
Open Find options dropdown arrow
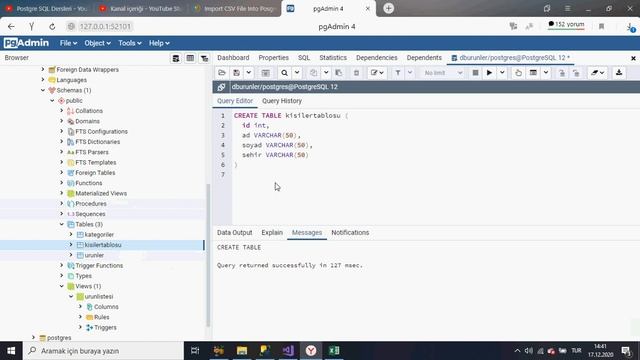tap(297, 73)
